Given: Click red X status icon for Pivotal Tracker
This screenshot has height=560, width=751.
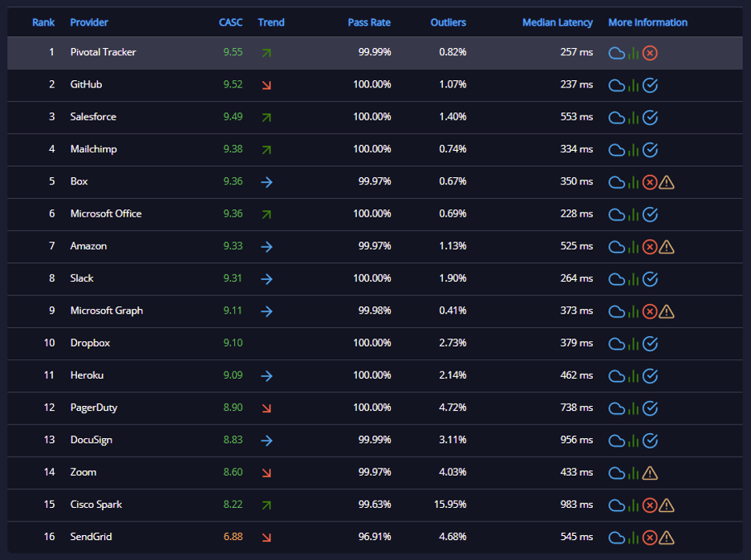Looking at the screenshot, I should [650, 53].
